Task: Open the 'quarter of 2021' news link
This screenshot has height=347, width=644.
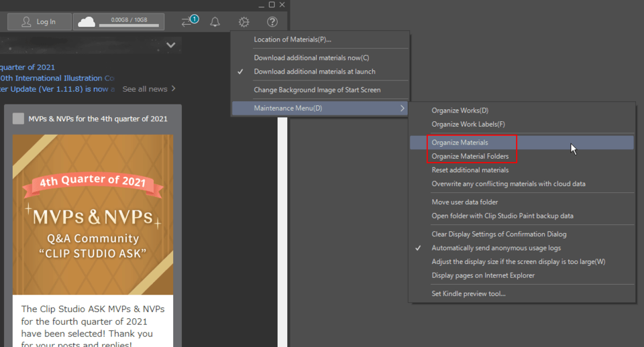Action: tap(28, 67)
